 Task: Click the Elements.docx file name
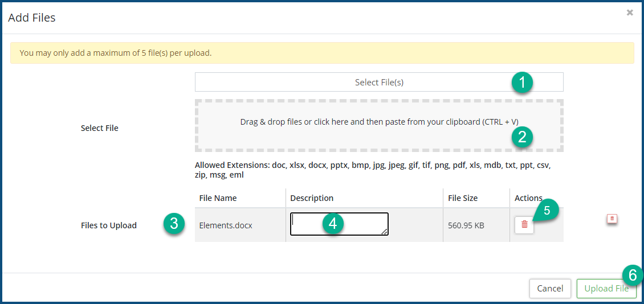pyautogui.click(x=226, y=225)
